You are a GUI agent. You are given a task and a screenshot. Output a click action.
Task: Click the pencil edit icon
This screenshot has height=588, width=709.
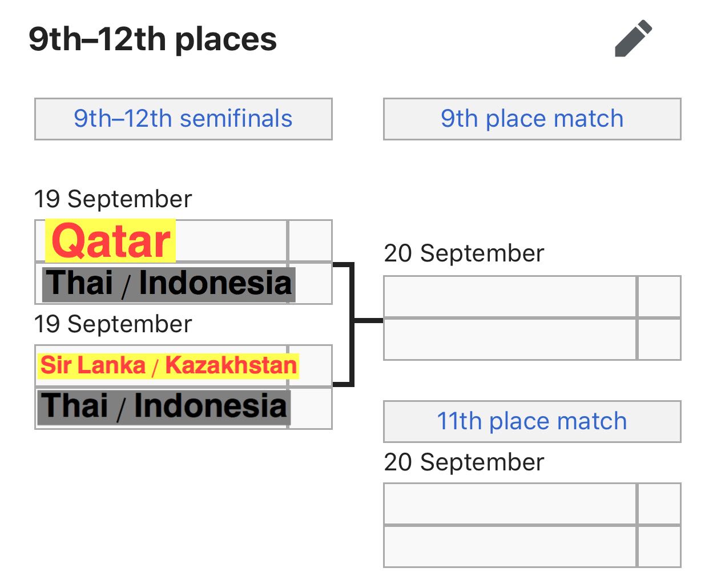pos(633,39)
